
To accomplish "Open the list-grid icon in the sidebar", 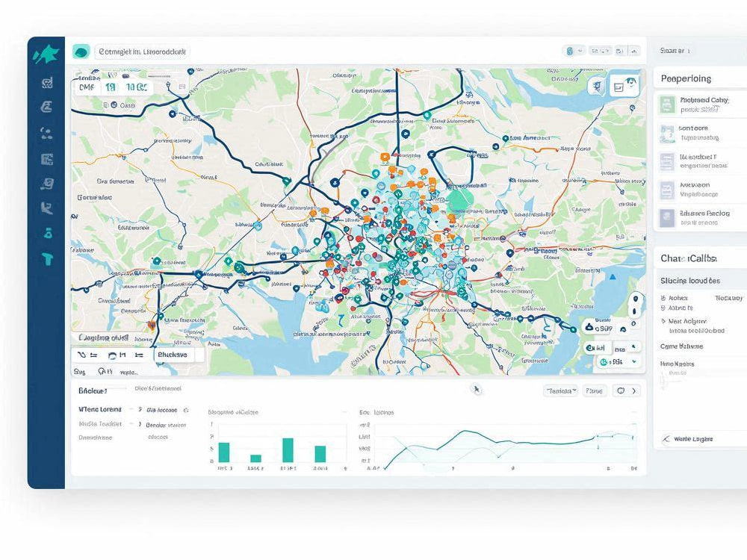I will [x=46, y=158].
